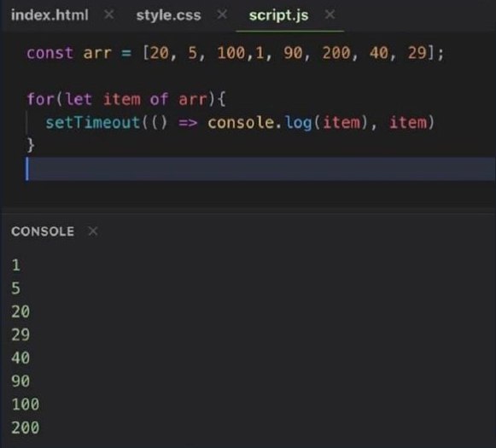Click console output line '90'
This screenshot has height=448, width=496.
(x=20, y=381)
